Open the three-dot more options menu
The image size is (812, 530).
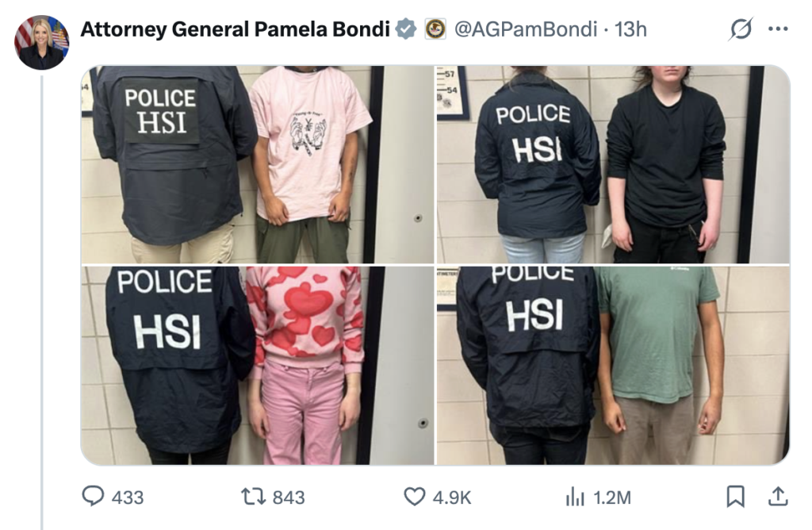(x=779, y=29)
